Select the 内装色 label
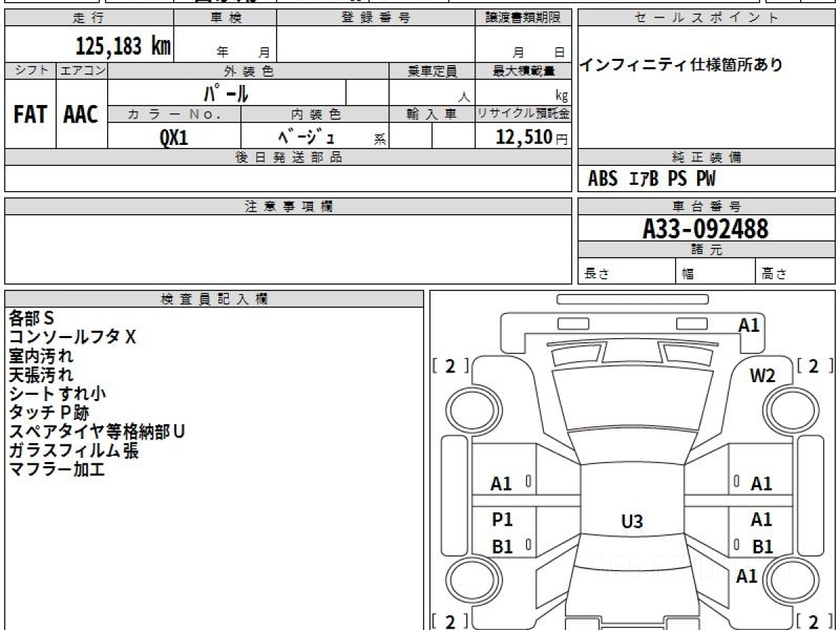840x630 pixels. pos(316,114)
